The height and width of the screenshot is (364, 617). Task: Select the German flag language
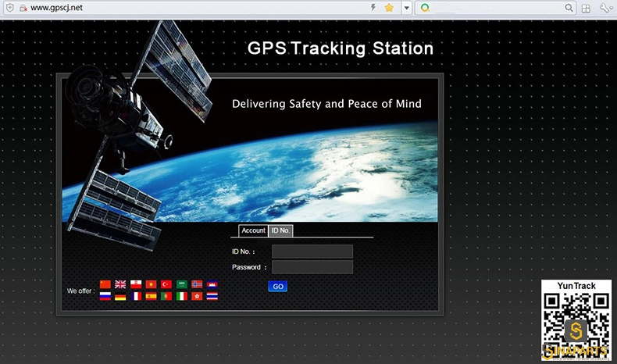[x=120, y=296]
